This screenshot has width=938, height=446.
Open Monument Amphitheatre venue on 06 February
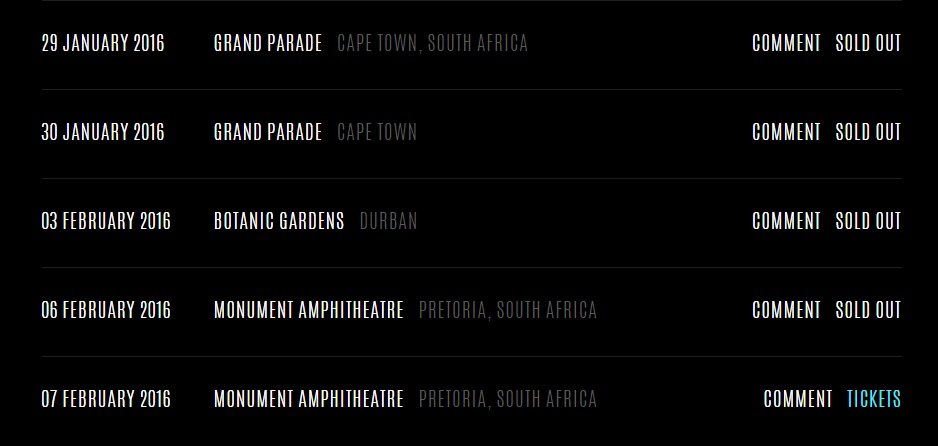click(309, 310)
